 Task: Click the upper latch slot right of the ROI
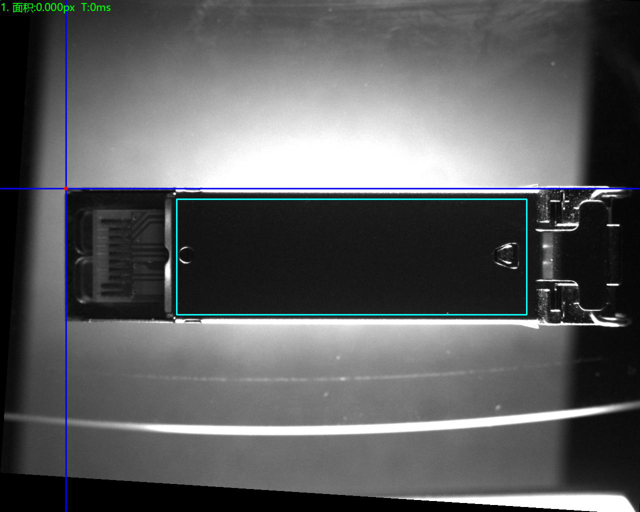[560, 211]
